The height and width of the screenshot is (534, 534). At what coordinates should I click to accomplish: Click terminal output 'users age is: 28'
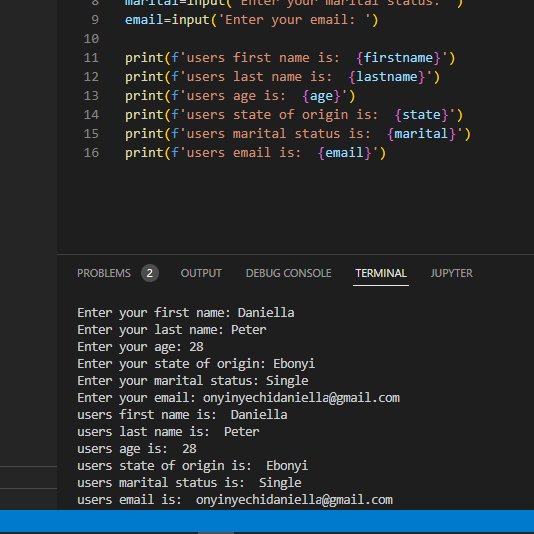click(137, 449)
